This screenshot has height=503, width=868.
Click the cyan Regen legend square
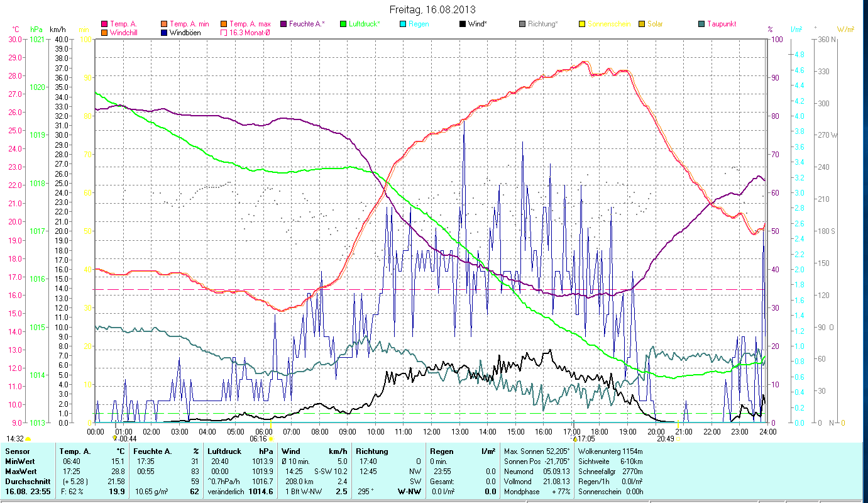(403, 24)
